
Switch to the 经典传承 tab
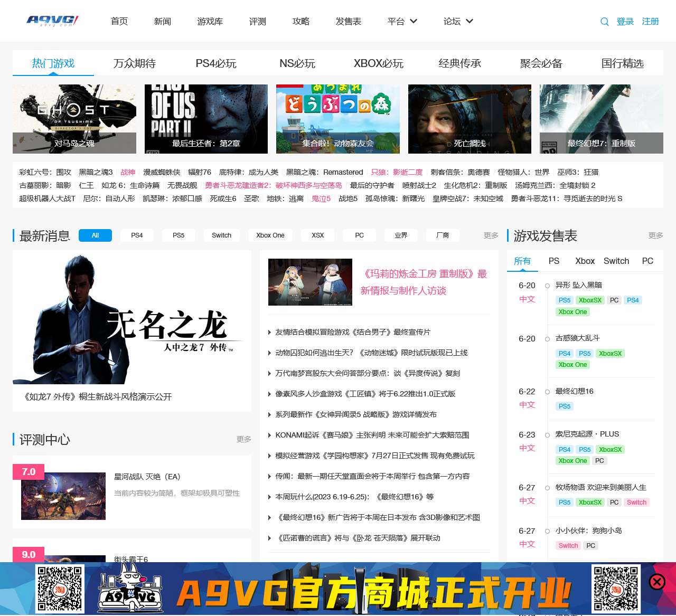click(460, 63)
